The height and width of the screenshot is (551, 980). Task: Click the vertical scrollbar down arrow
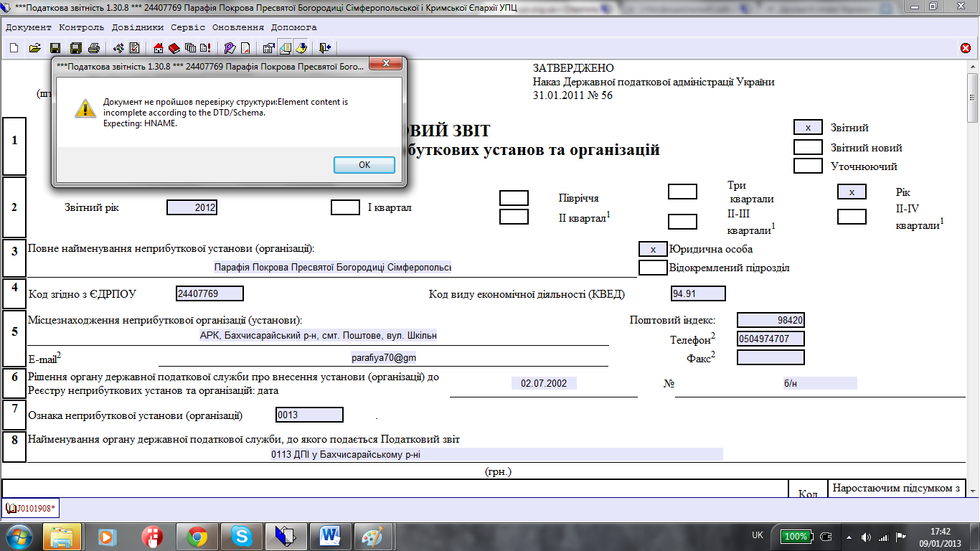point(973,490)
